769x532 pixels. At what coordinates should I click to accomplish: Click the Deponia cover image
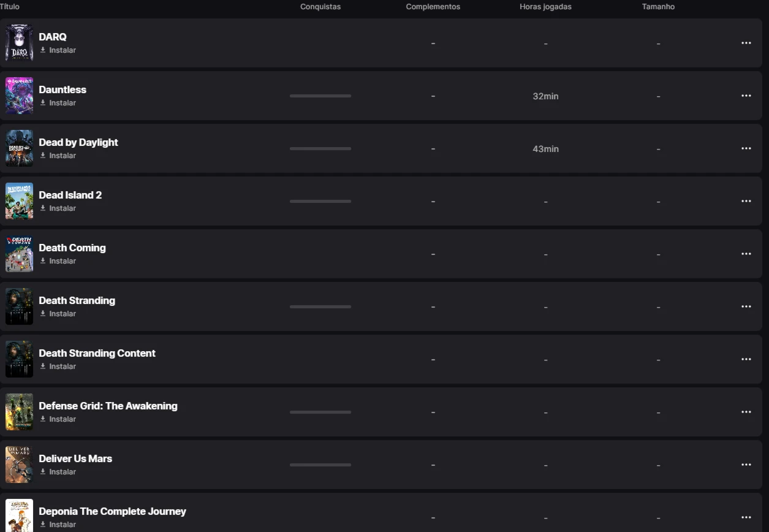pos(19,515)
